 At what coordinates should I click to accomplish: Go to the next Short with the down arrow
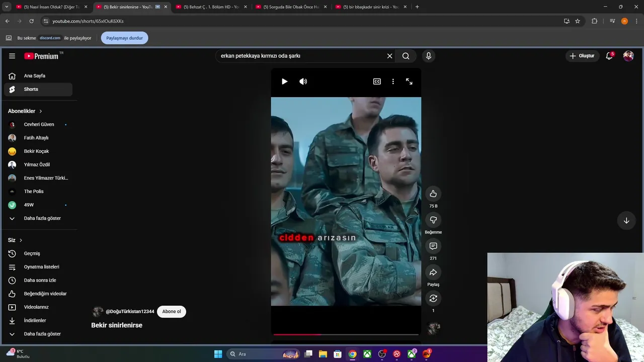(626, 221)
